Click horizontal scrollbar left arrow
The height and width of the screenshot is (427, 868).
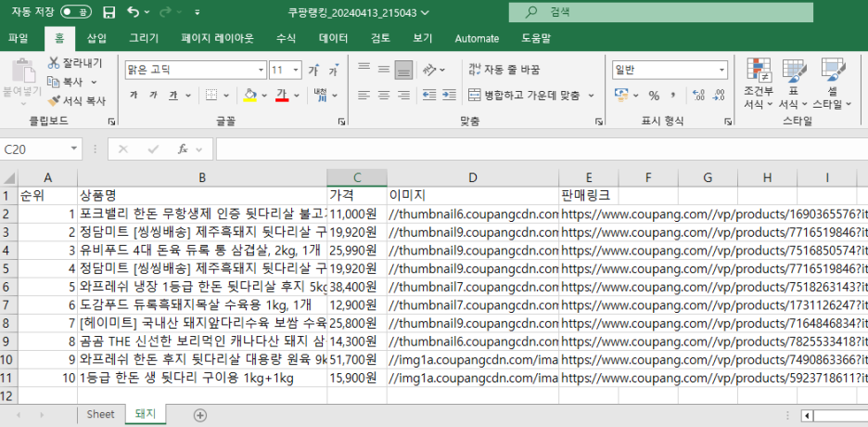[808, 415]
